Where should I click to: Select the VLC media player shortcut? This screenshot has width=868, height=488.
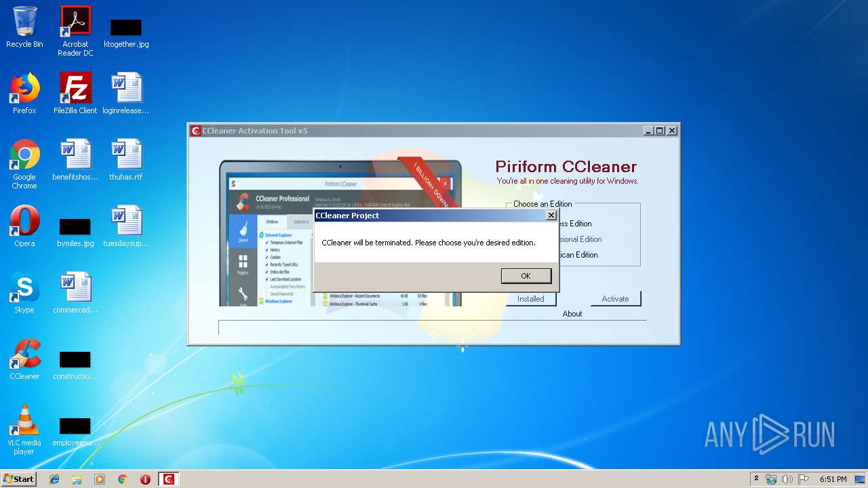pos(24,430)
